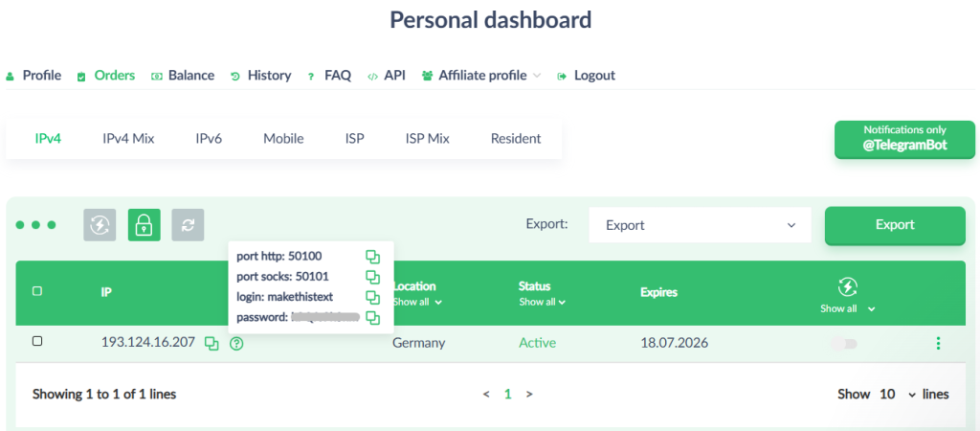Copy the port socks 50101 value
The height and width of the screenshot is (431, 980).
[372, 277]
